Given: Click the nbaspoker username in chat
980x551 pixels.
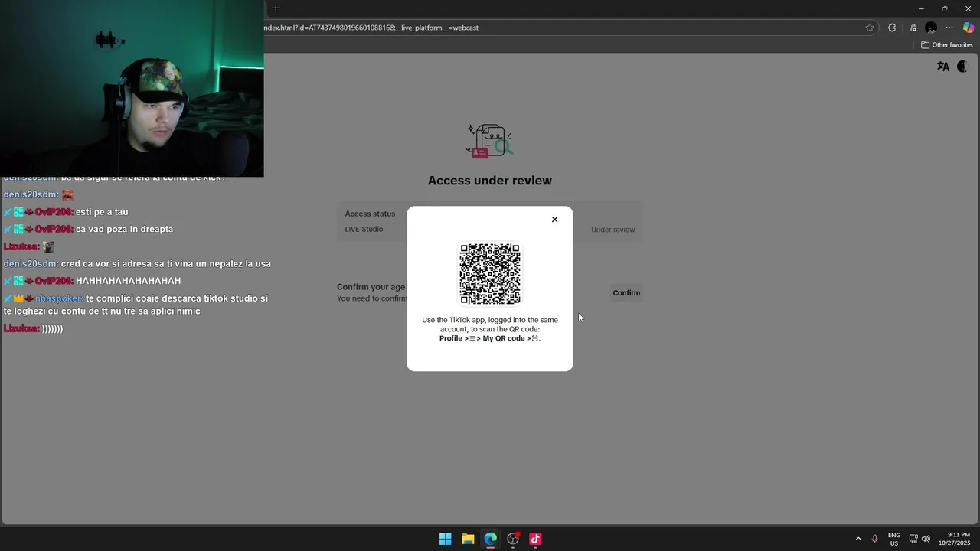Looking at the screenshot, I should [58, 298].
